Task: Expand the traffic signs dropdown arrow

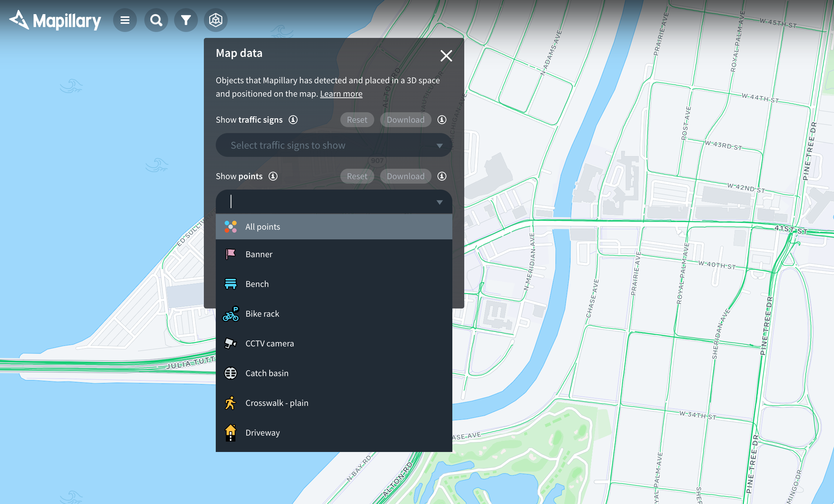Action: [x=439, y=146]
